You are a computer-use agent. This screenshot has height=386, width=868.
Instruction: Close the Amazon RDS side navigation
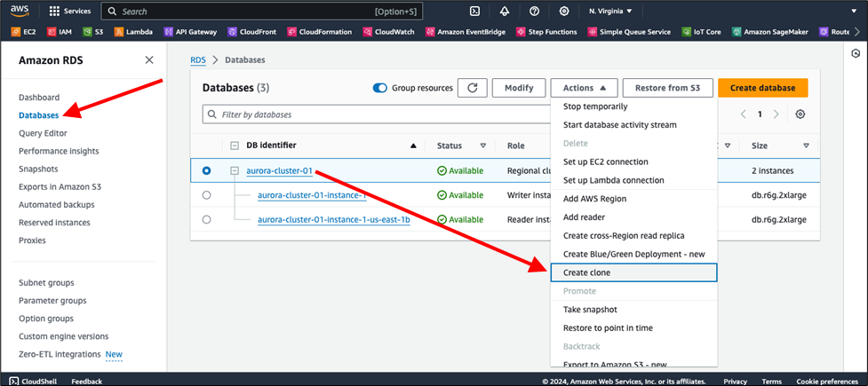(149, 60)
